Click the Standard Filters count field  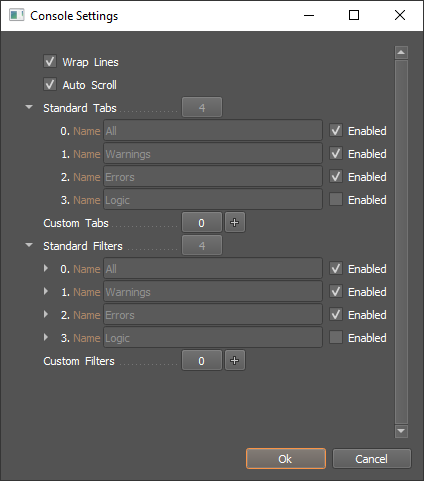click(x=202, y=245)
